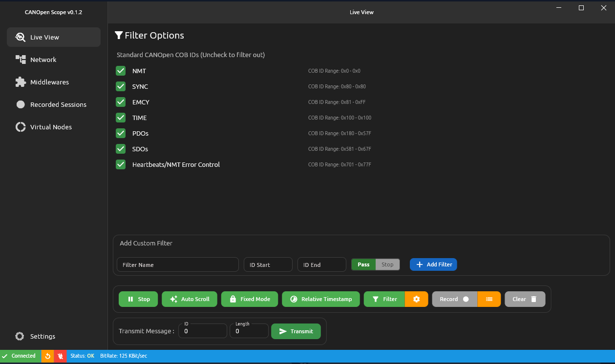Click the Middlewares puzzle piece icon
Image resolution: width=615 pixels, height=364 pixels.
coord(21,82)
